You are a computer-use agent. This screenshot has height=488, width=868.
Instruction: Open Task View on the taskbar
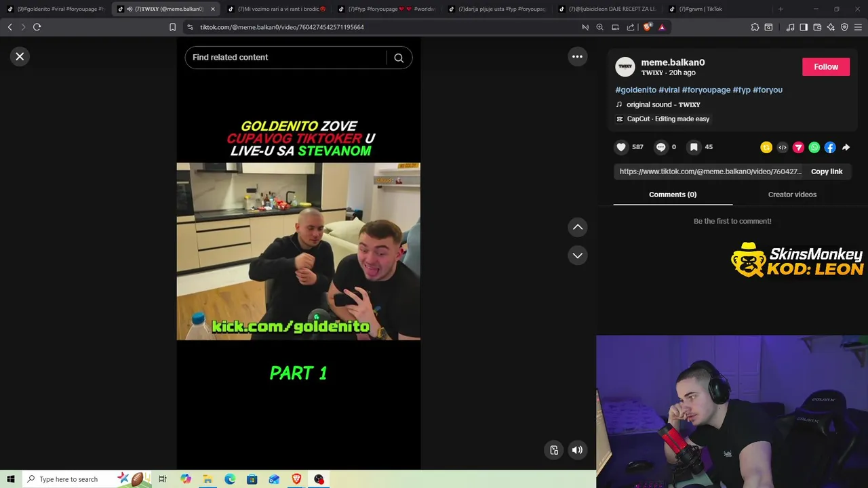click(163, 479)
